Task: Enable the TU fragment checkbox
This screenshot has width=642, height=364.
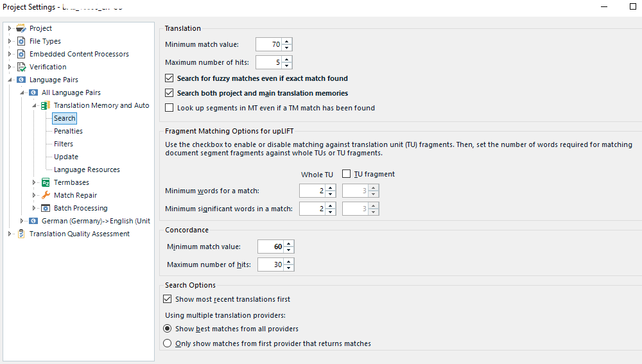Action: 347,174
